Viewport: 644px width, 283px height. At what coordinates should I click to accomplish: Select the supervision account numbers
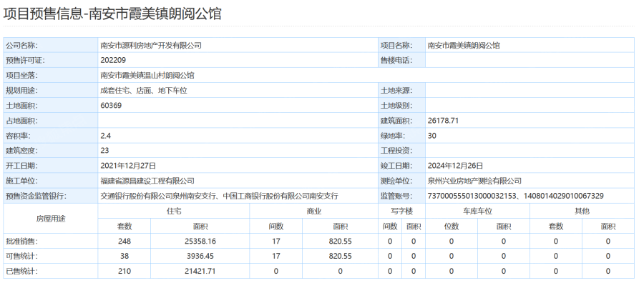(x=515, y=197)
